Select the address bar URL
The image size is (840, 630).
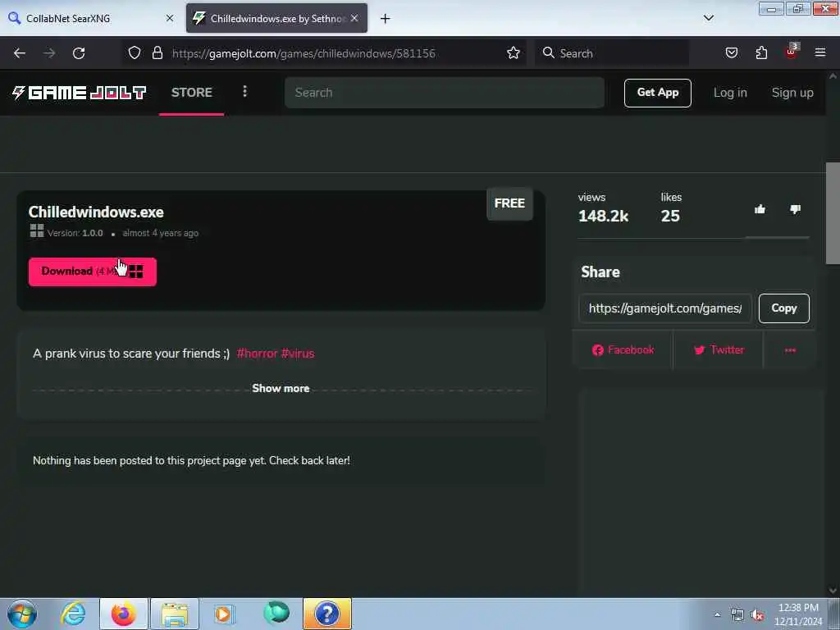tap(304, 53)
